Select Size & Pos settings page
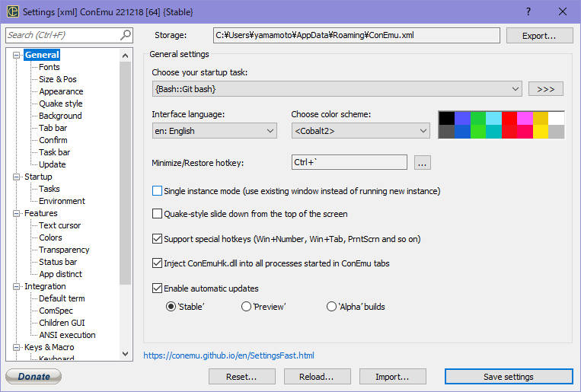Viewport: 581px width, 392px height. (58, 79)
